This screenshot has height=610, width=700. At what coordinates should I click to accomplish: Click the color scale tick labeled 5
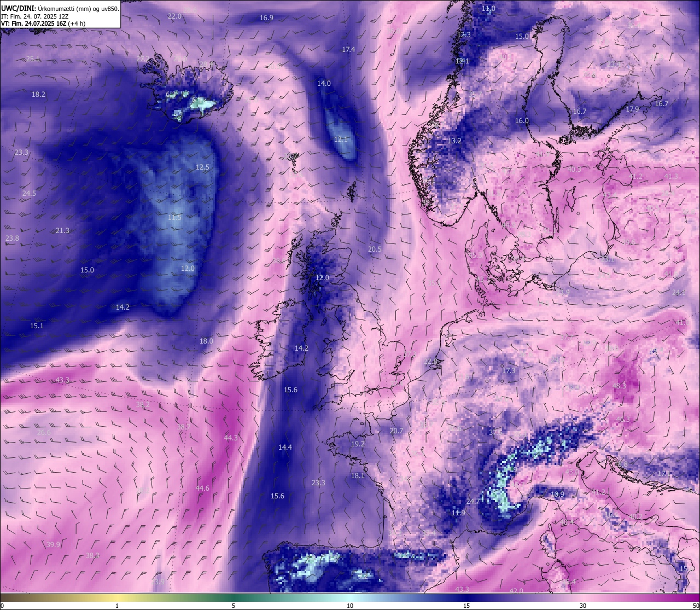[234, 606]
